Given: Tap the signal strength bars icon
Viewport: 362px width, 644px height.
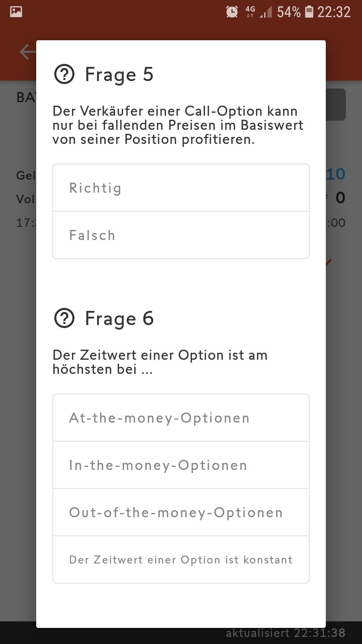Looking at the screenshot, I should [265, 12].
